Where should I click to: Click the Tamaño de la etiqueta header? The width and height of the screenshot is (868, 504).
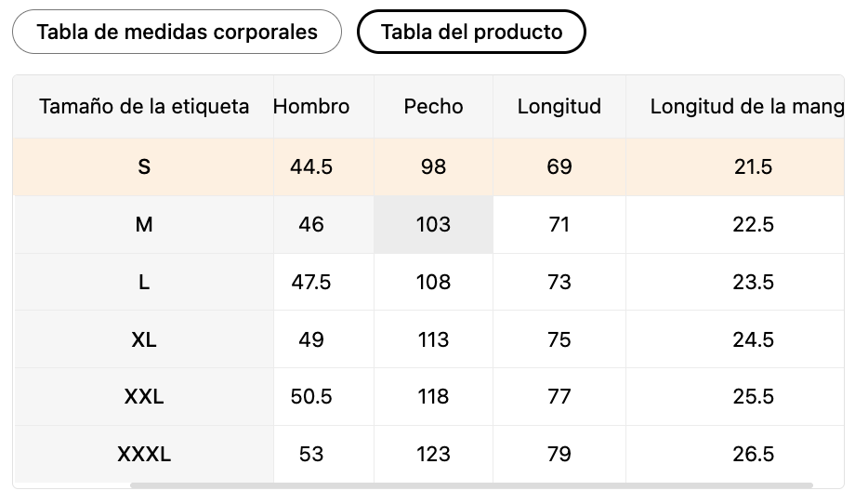pos(144,106)
